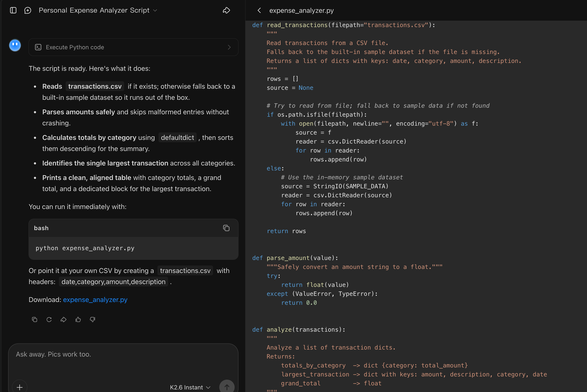Click the 'expense_analyzer.py' file title
This screenshot has width=587, height=392.
[x=302, y=10]
